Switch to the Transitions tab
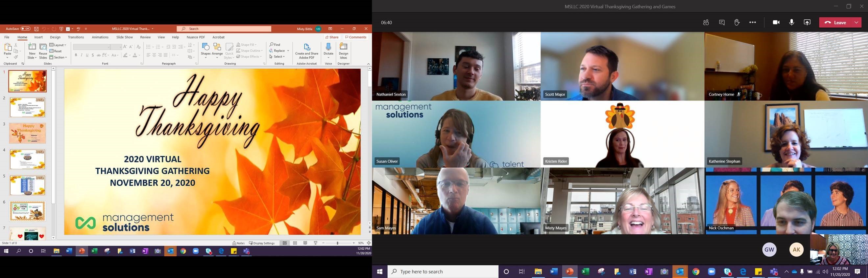868x278 pixels. 76,37
